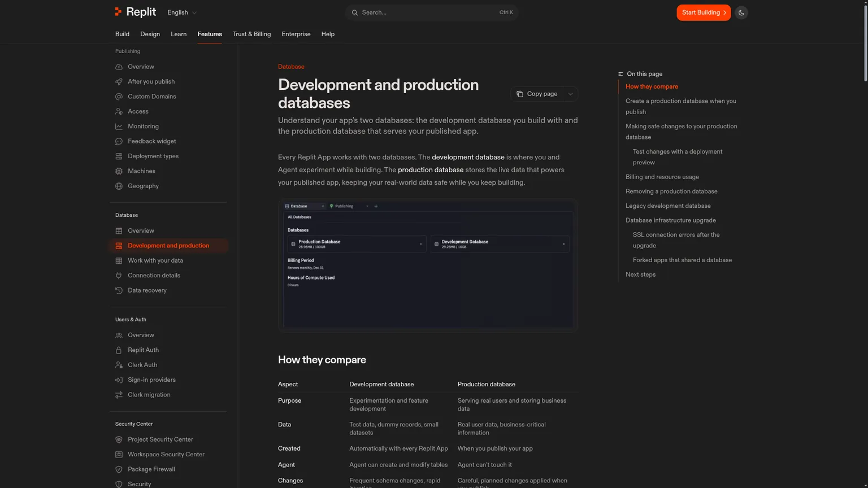Open the Trust & Billing tab
This screenshot has width=868, height=488.
pos(251,34)
